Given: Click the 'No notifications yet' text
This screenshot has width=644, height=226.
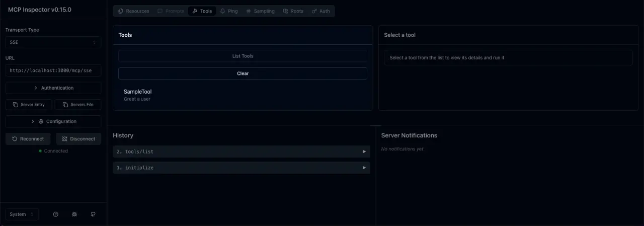Looking at the screenshot, I should (x=402, y=149).
